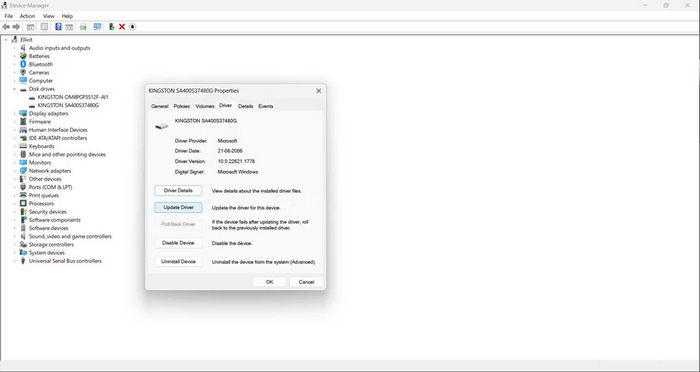Open the Help menu
This screenshot has height=372, width=700.
pos(67,16)
